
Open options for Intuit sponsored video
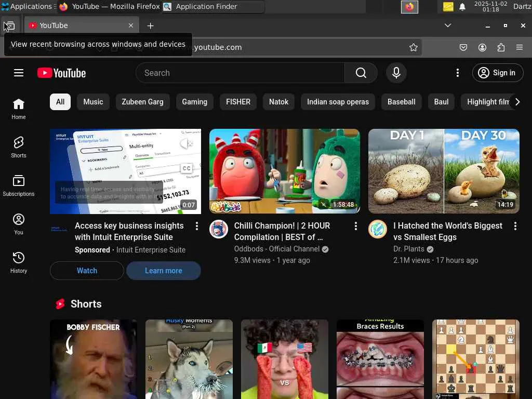tap(197, 226)
